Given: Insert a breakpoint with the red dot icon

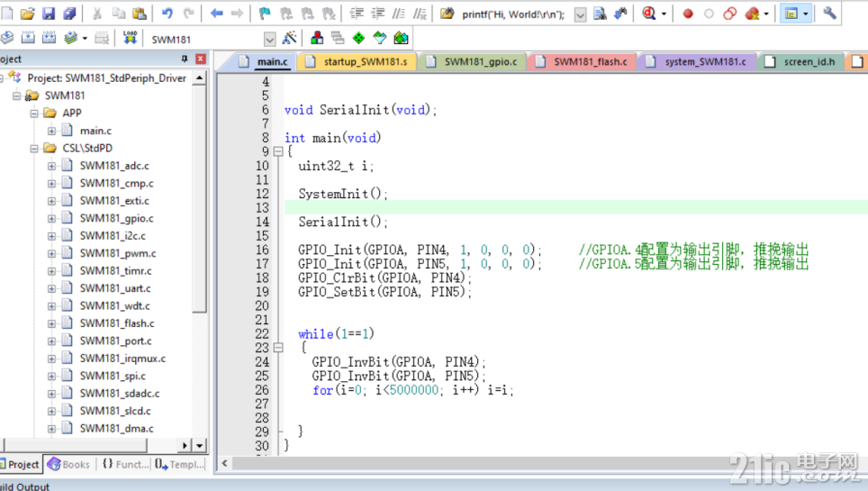Looking at the screenshot, I should point(688,14).
